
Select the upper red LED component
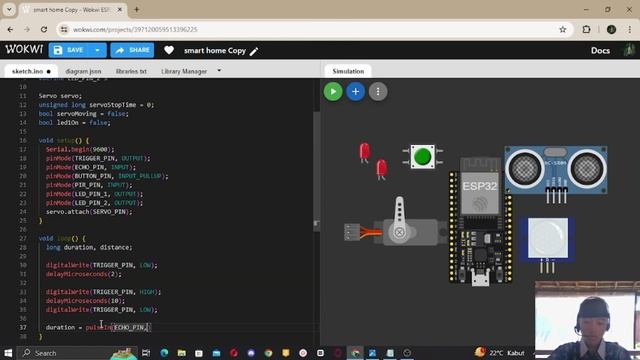364,152
